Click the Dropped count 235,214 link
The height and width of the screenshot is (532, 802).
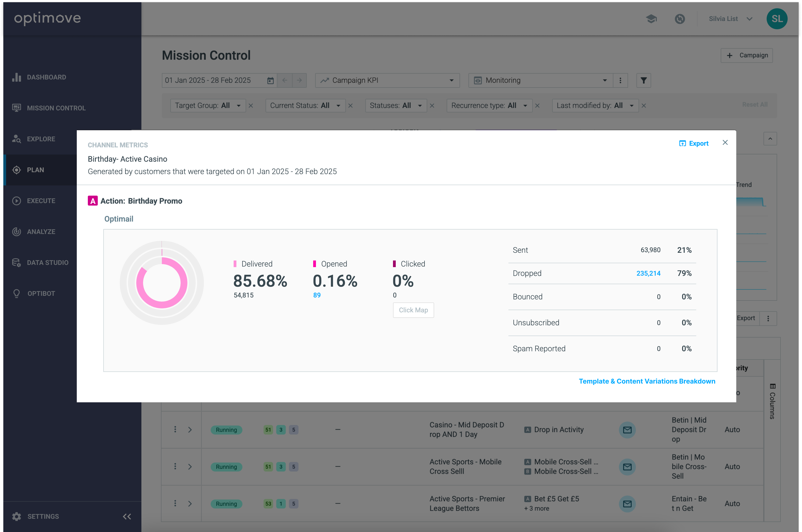tap(648, 273)
